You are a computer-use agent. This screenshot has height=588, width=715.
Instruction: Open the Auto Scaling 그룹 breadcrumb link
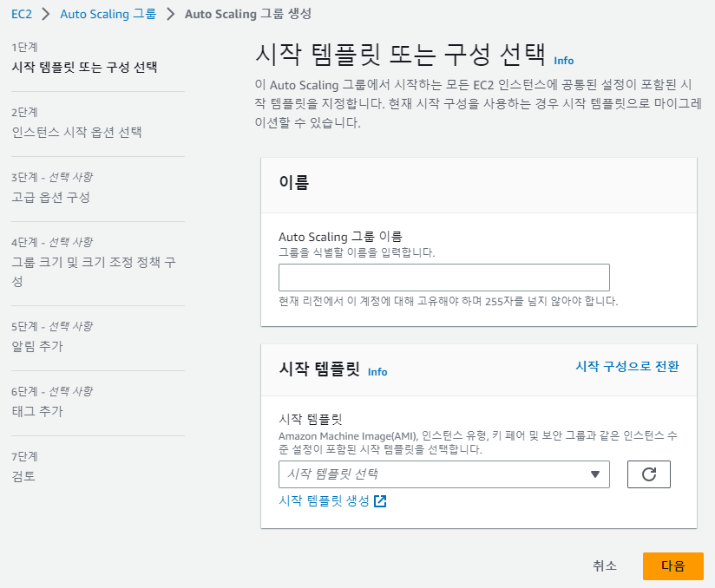[108, 14]
